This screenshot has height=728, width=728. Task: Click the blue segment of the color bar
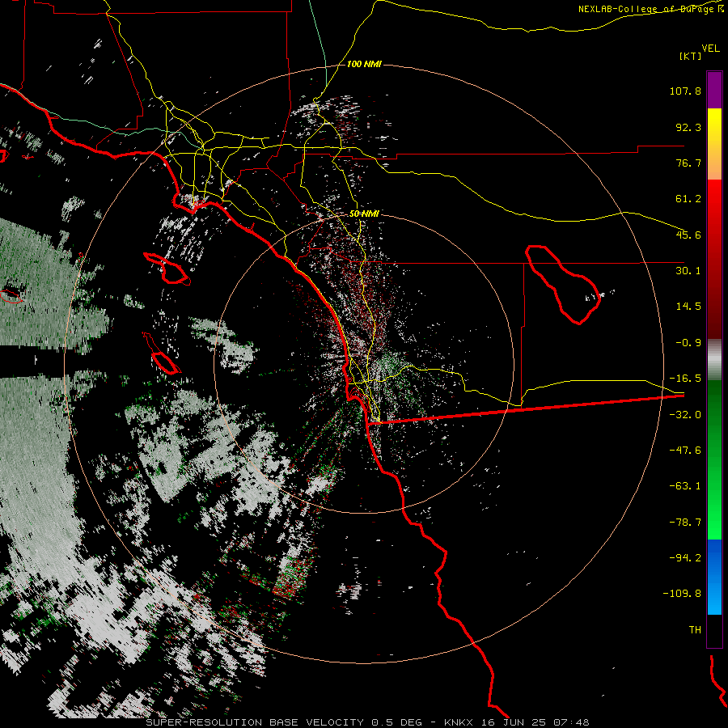tap(714, 577)
